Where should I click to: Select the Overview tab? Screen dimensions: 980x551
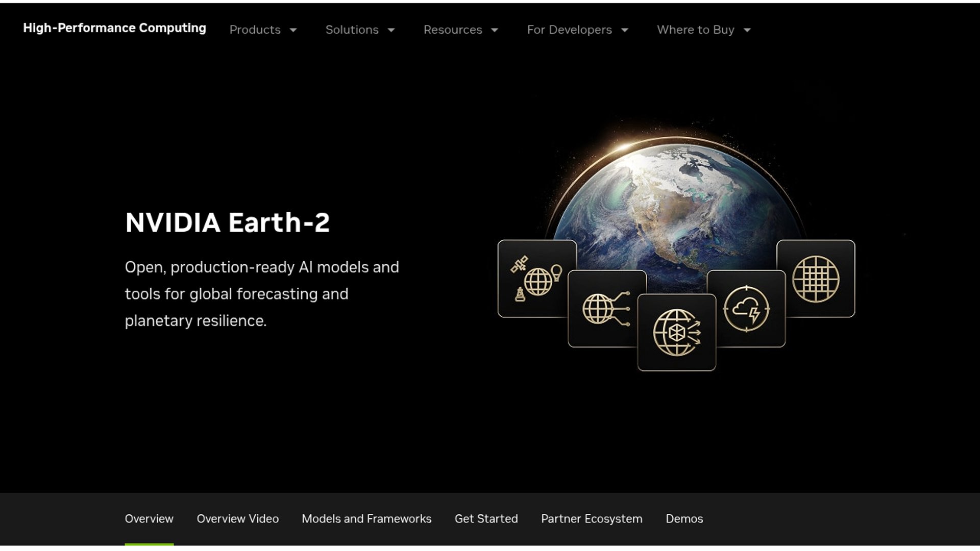click(149, 519)
